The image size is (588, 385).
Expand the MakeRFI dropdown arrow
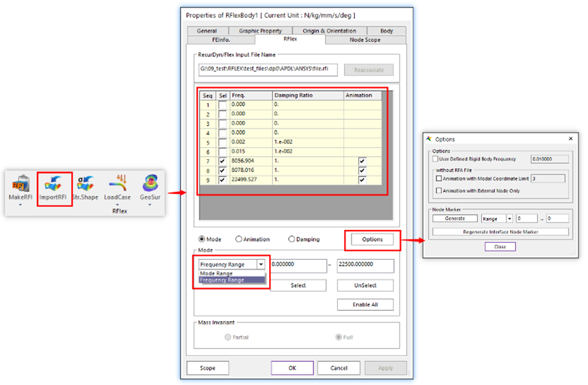click(x=20, y=205)
